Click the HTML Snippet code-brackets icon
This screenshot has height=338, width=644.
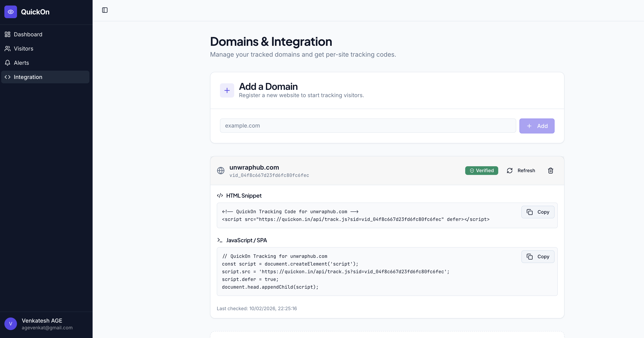(x=220, y=196)
